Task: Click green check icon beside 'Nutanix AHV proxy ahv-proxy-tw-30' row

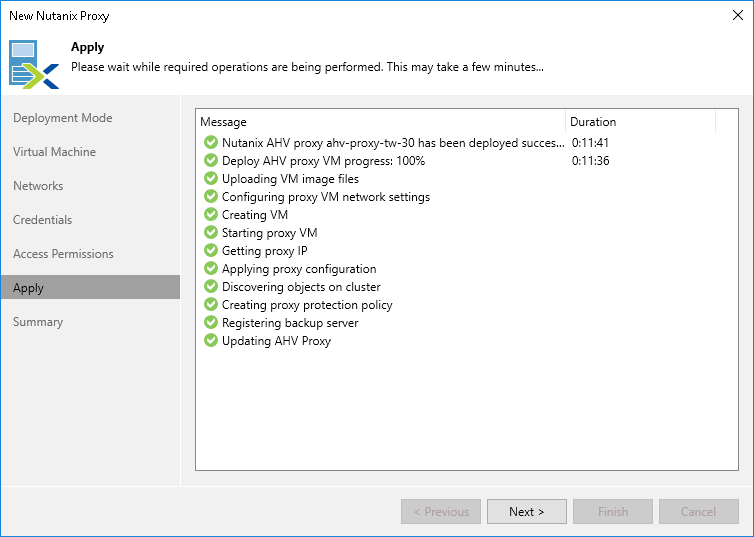Action: pyautogui.click(x=211, y=142)
